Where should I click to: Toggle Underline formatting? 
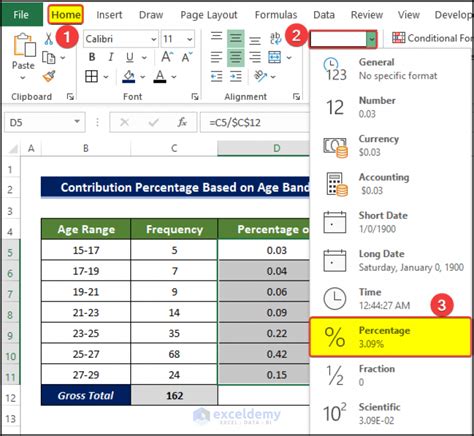[x=130, y=58]
